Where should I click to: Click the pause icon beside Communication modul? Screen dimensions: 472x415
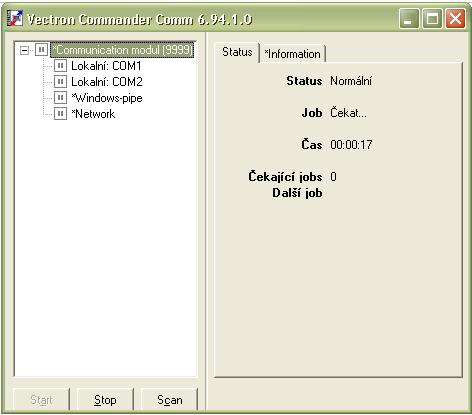point(41,50)
